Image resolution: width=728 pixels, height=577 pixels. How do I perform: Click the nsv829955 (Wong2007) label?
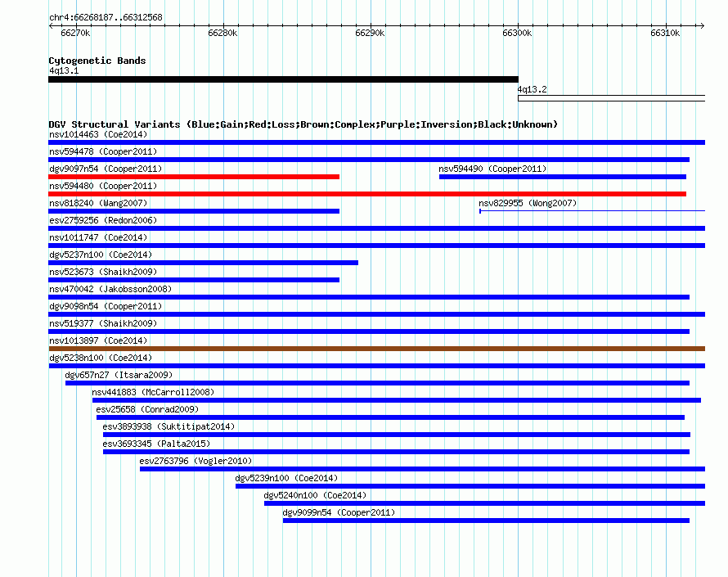[528, 203]
